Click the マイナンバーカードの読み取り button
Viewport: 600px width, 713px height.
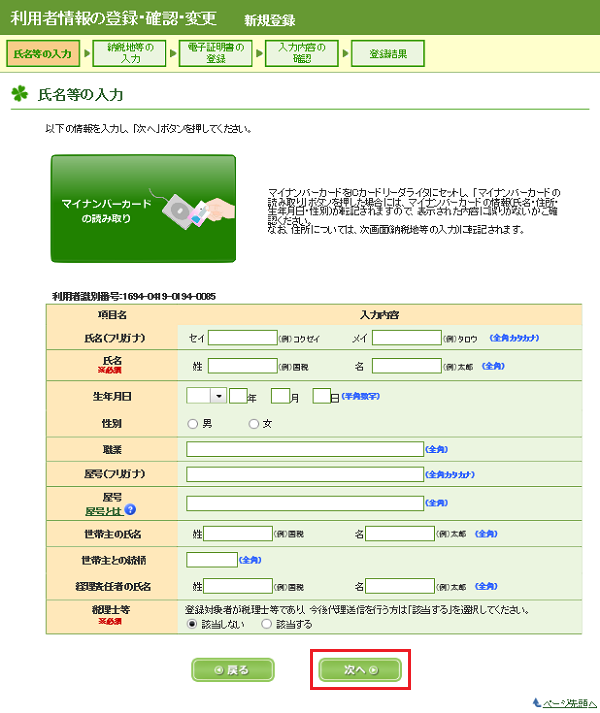[x=143, y=209]
